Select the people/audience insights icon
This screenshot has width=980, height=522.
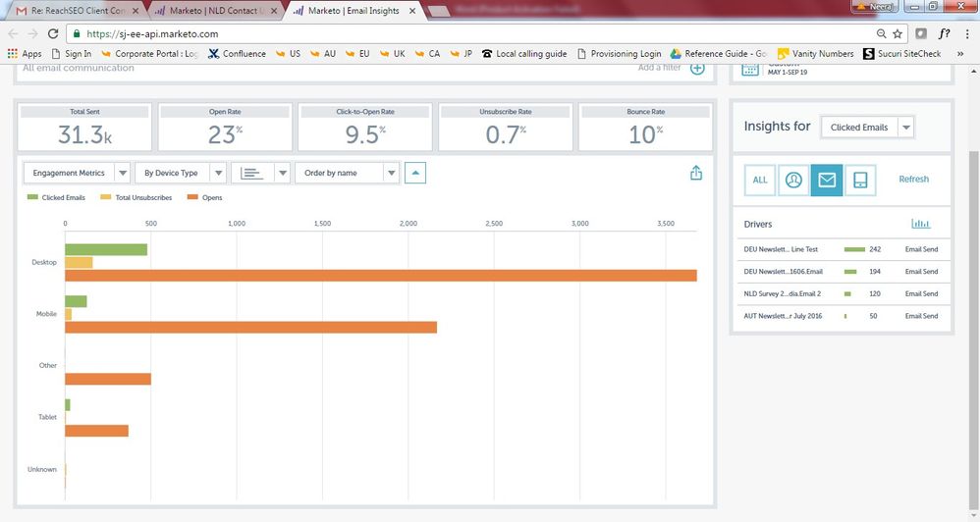point(793,180)
